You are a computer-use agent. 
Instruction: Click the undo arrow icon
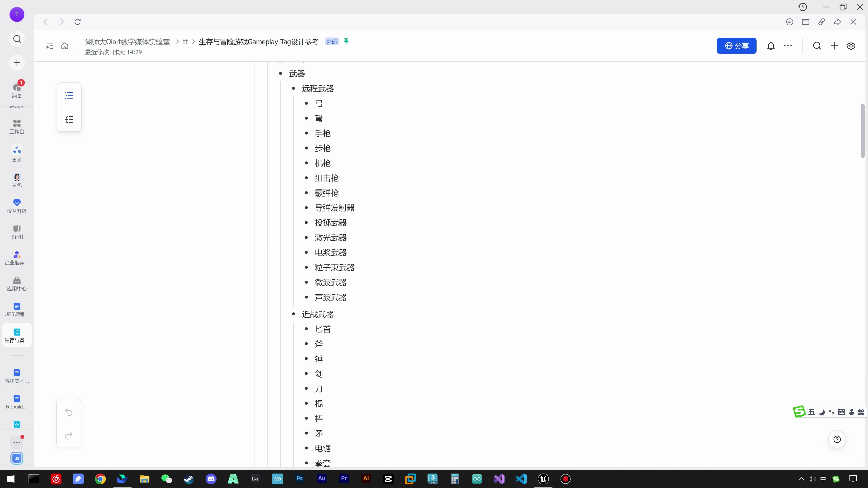click(69, 412)
